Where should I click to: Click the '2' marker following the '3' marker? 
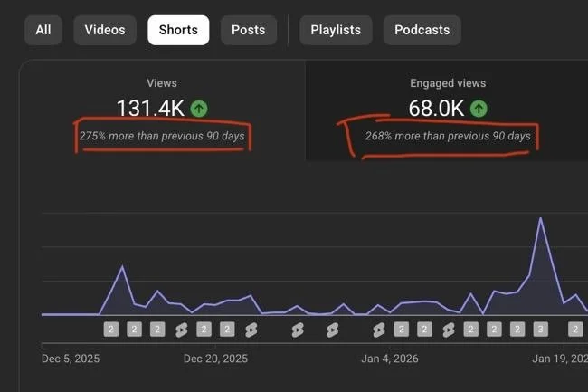575,330
